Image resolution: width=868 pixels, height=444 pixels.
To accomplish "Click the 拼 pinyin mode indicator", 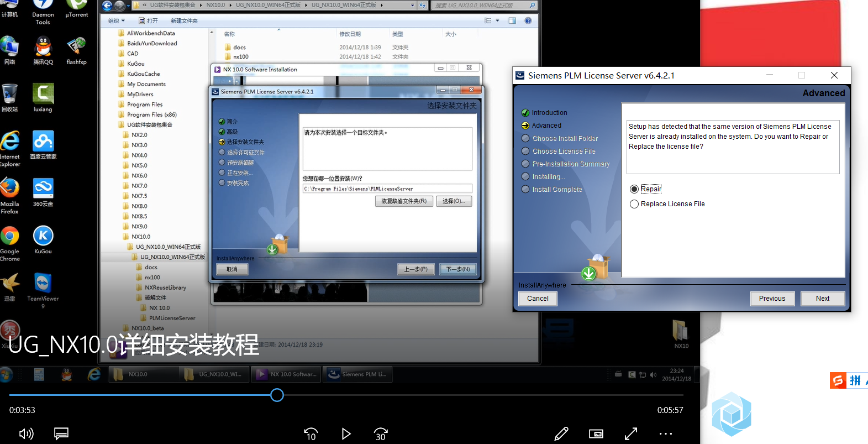I will pos(855,380).
